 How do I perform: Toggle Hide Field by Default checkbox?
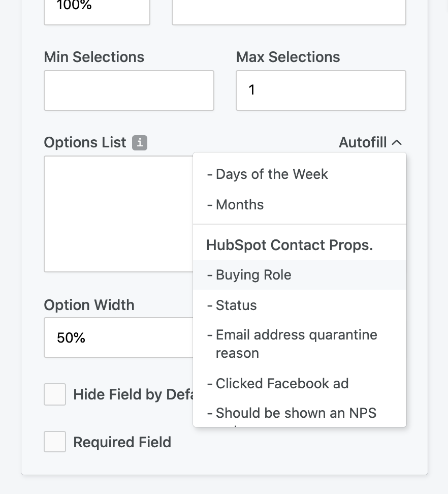click(55, 394)
